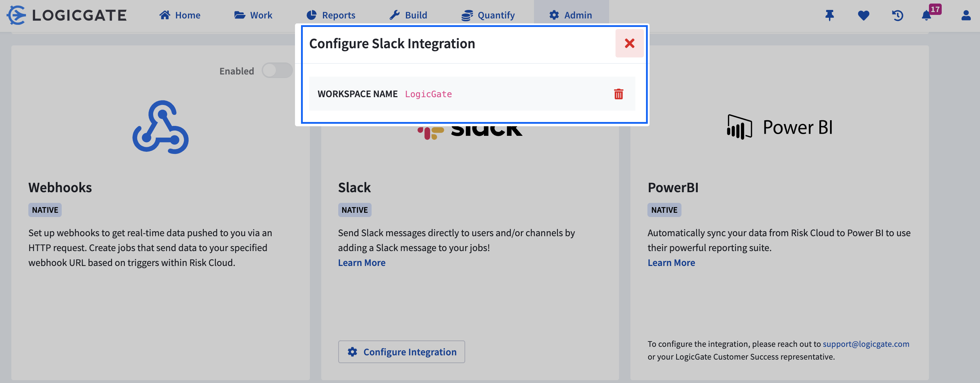
Task: Select the Admin tab
Action: 570,15
